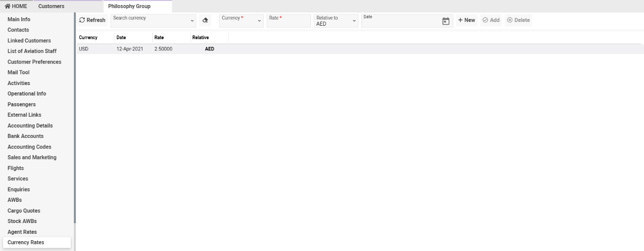Sort by Date column header
Viewport: 644px width, 251px height.
click(121, 37)
